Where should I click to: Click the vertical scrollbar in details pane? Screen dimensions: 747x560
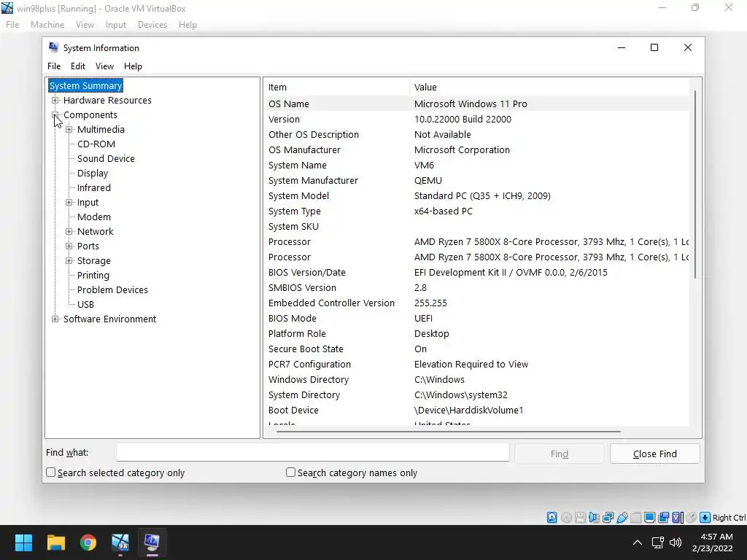(x=695, y=184)
